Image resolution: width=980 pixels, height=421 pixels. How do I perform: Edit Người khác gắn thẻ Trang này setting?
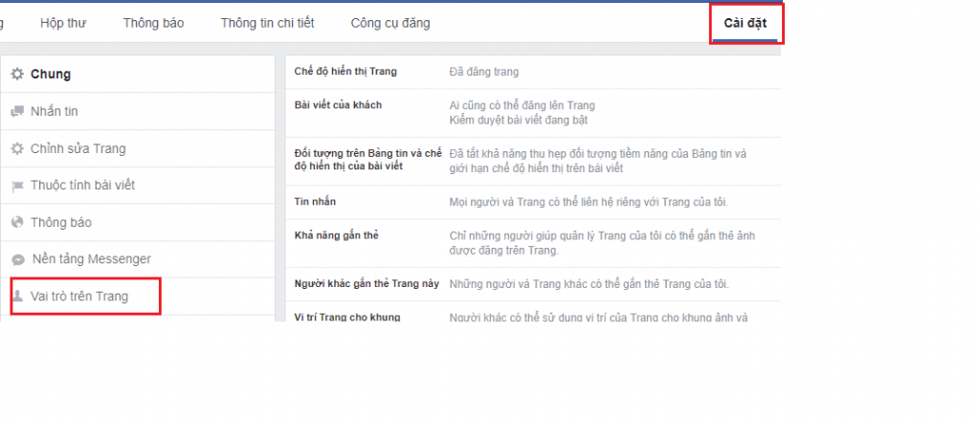click(x=533, y=284)
